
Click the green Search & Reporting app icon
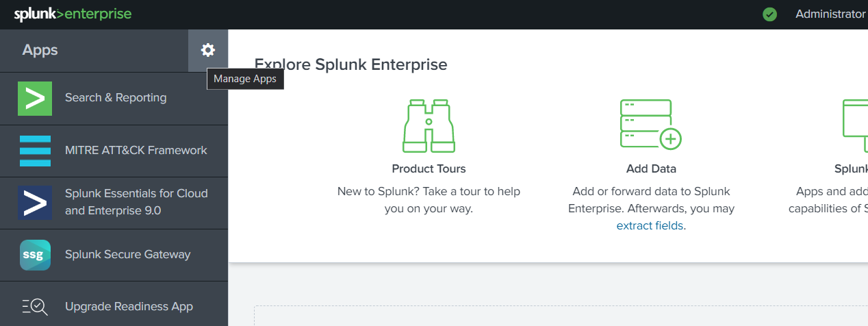pos(35,98)
